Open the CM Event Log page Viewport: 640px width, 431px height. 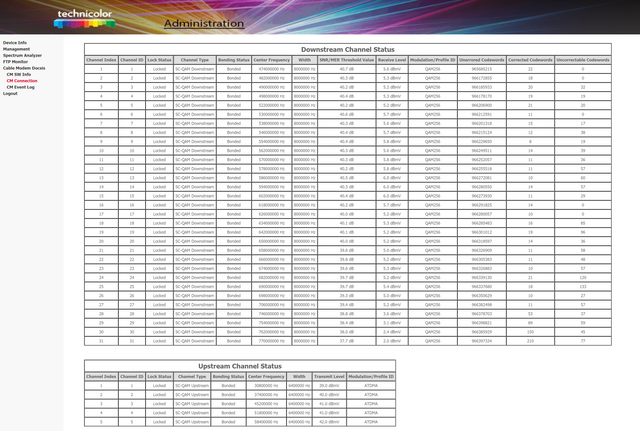(21, 87)
